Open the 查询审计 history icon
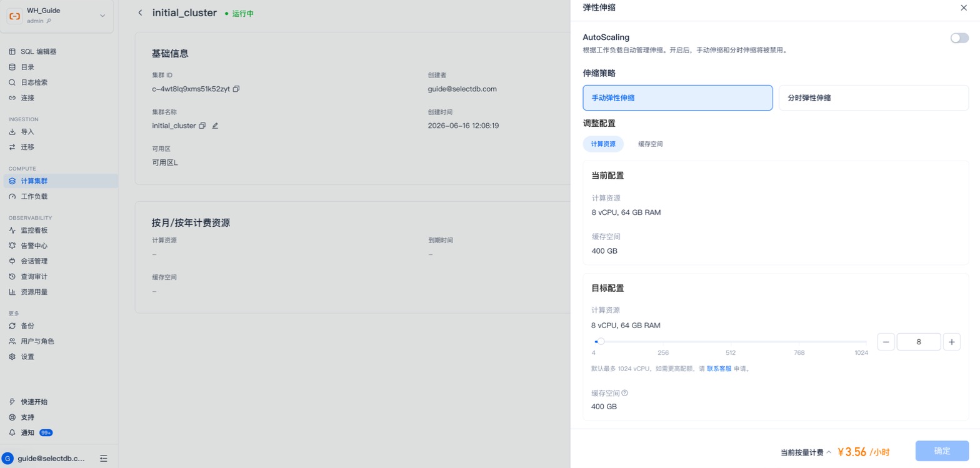Screen dimensions: 980x468 pyautogui.click(x=12, y=277)
